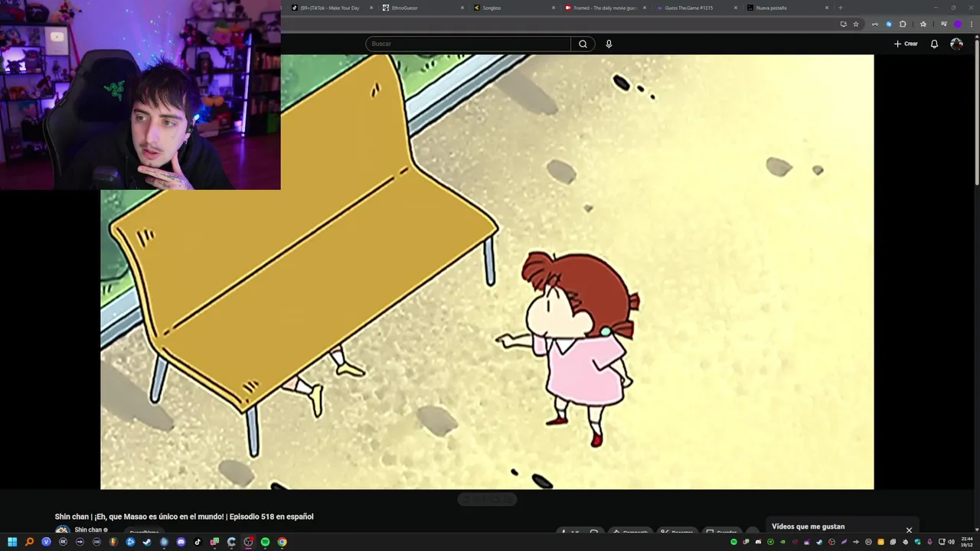
Task: Open the Chrome extensions puzzle icon
Action: (903, 24)
